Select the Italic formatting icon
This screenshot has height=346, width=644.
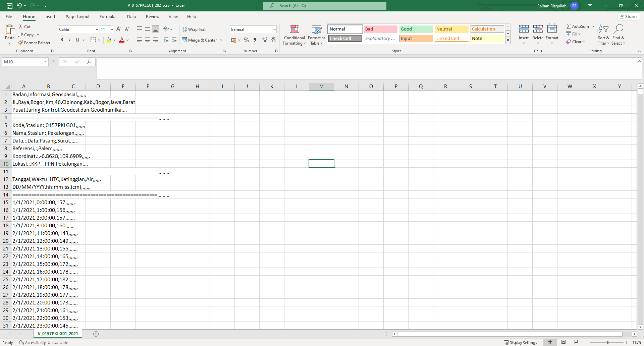pos(69,40)
